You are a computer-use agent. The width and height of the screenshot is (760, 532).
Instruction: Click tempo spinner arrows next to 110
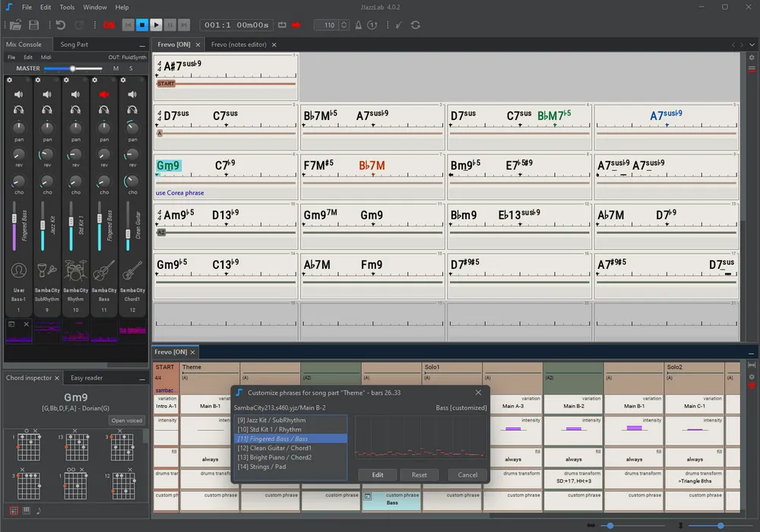click(x=344, y=25)
